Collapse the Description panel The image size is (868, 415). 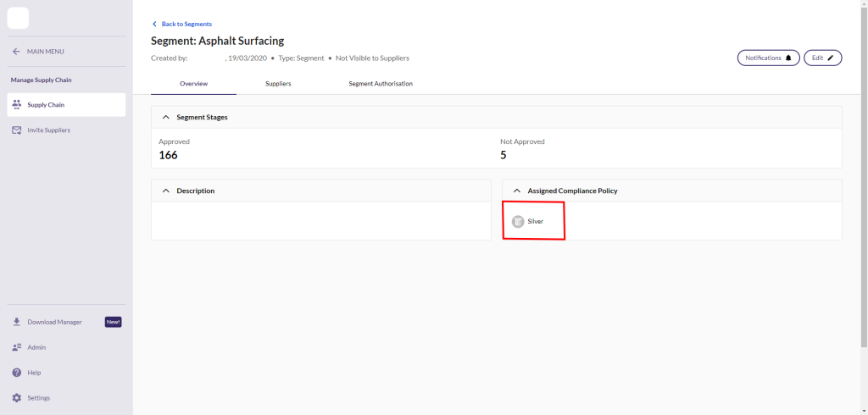click(166, 191)
